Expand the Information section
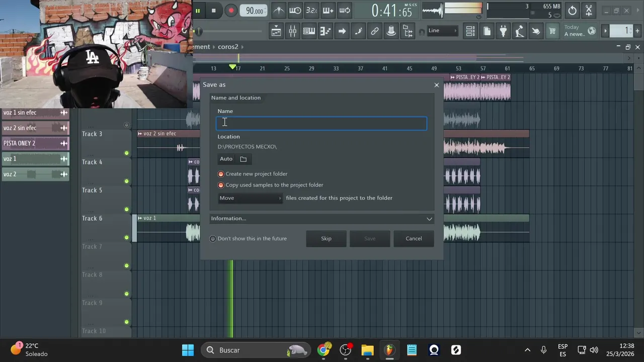This screenshot has height=362, width=644. (321, 219)
